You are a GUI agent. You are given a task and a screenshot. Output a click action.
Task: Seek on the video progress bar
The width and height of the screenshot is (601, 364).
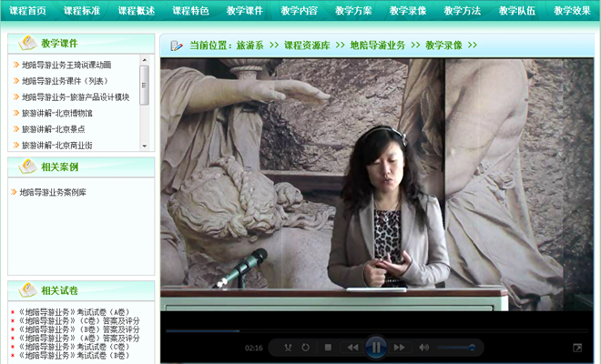377,330
